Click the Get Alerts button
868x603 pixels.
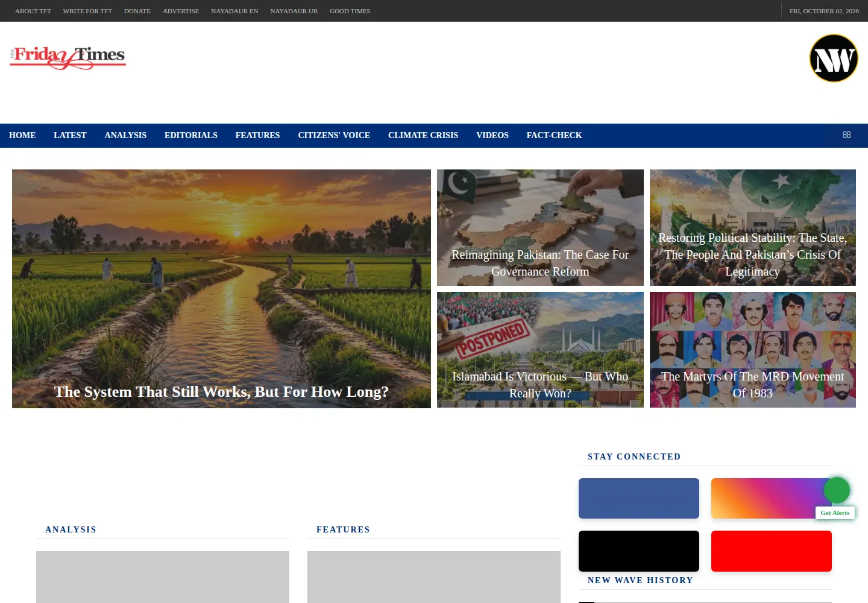pos(835,513)
